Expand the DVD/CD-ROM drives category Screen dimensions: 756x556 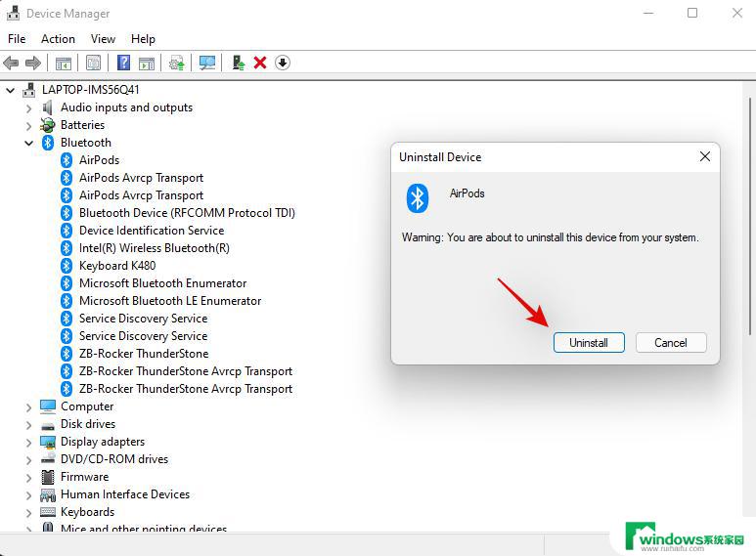pos(28,460)
